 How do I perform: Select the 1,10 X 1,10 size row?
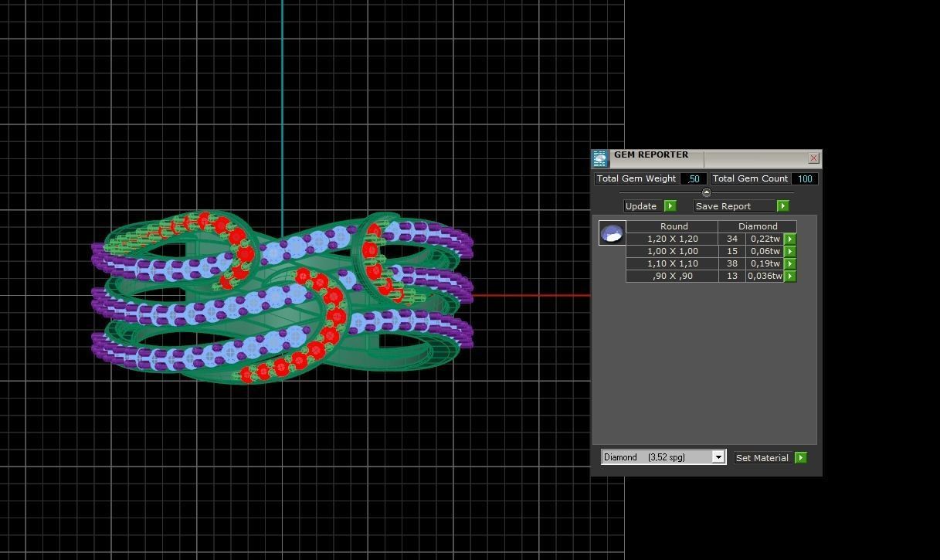(672, 263)
